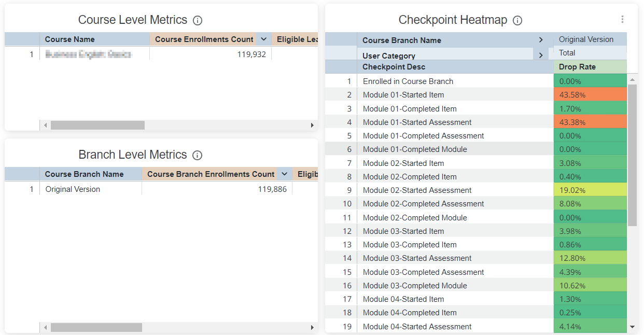Click the 43.58% orange drop rate cell
Screen dimensions: 644x335
coord(590,94)
